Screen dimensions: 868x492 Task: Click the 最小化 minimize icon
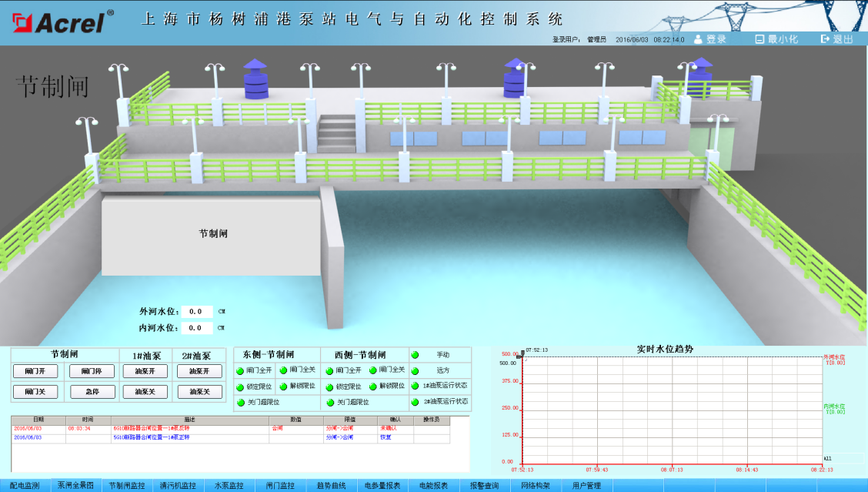click(x=759, y=38)
